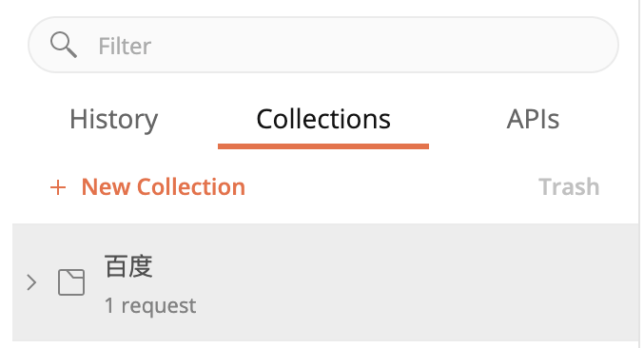
Task: Expand the 百度 collection chevron
Action: pos(31,282)
